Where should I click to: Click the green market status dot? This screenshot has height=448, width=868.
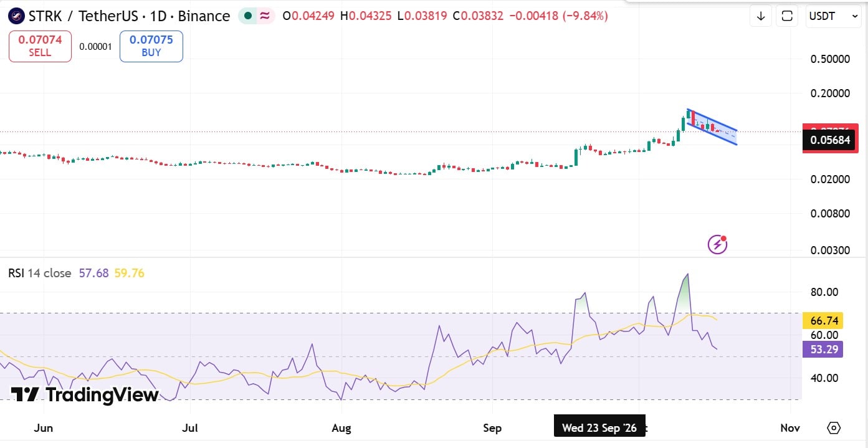click(249, 16)
